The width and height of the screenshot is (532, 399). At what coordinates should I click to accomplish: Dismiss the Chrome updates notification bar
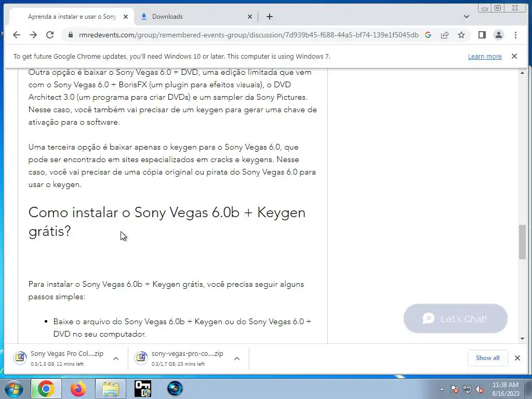tap(514, 56)
